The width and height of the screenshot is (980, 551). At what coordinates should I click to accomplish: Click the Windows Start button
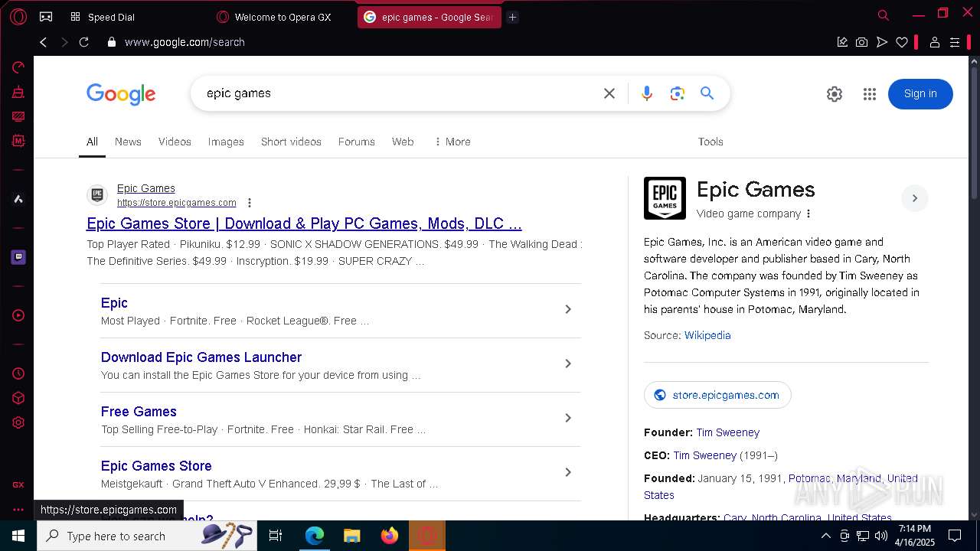(x=18, y=536)
